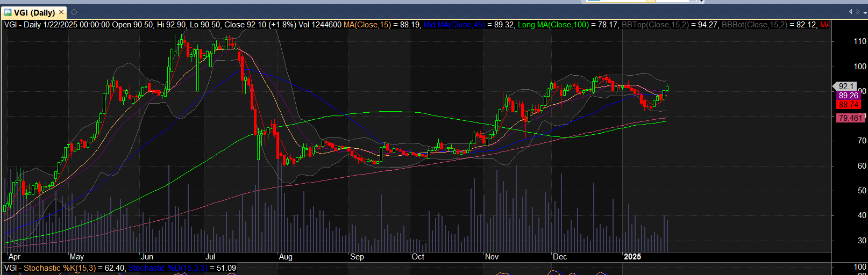Add a new chart tab with plus icon
This screenshot has width=868, height=275.
(74, 12)
